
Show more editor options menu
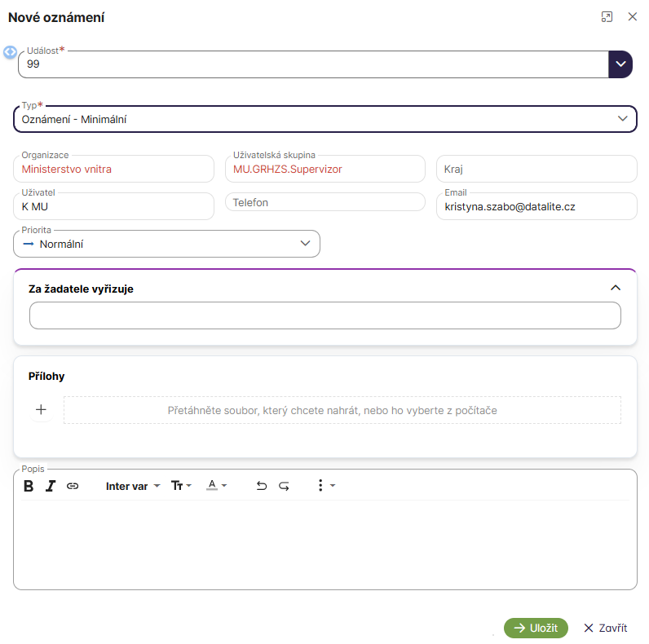click(324, 486)
